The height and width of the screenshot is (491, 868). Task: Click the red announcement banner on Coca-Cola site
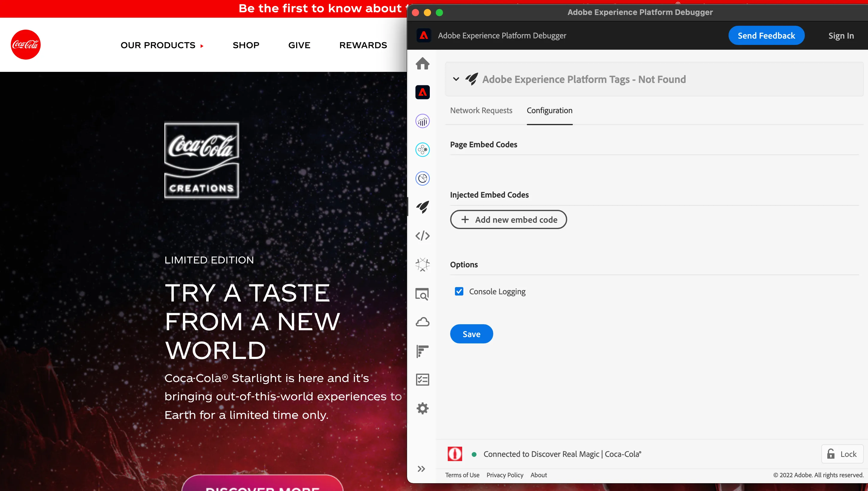203,8
